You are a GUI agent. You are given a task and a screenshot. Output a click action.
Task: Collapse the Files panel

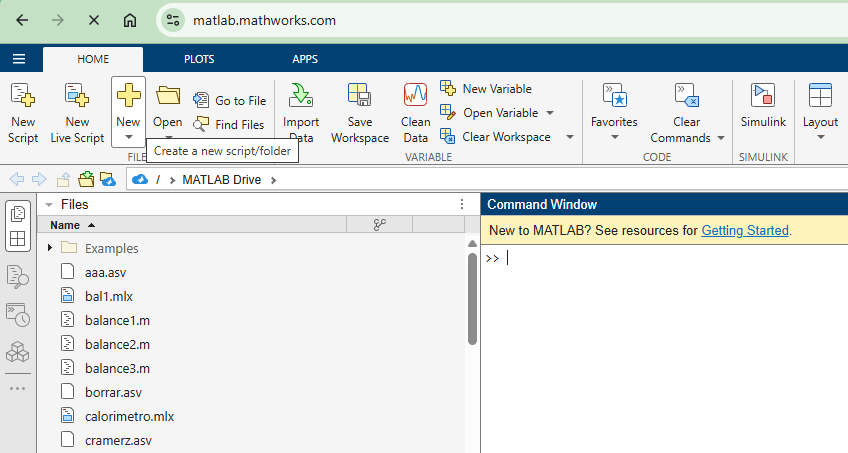[x=49, y=204]
